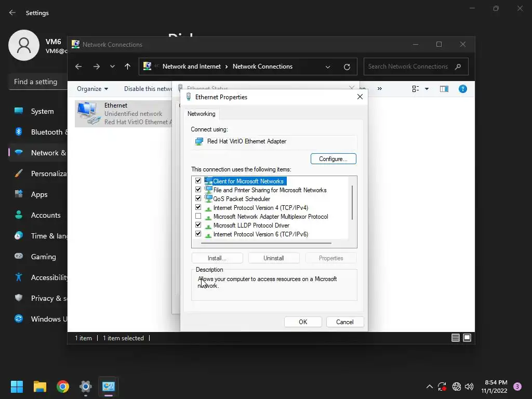Viewport: 532px width, 399px height.
Task: Open the Organize menu
Action: pos(92,89)
